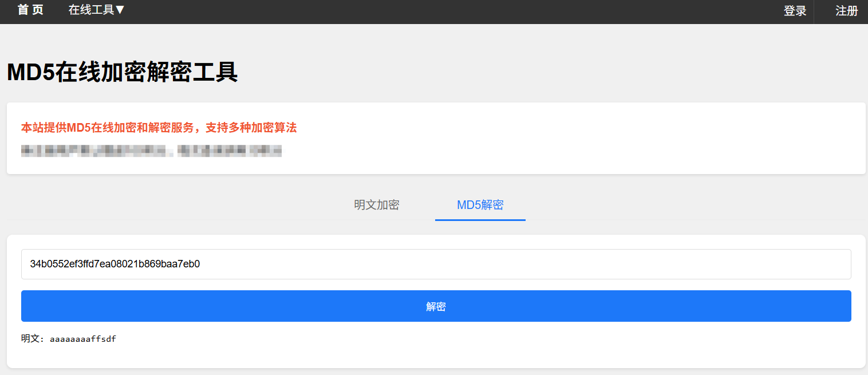
Task: Click the 明文: result label
Action: [32, 339]
